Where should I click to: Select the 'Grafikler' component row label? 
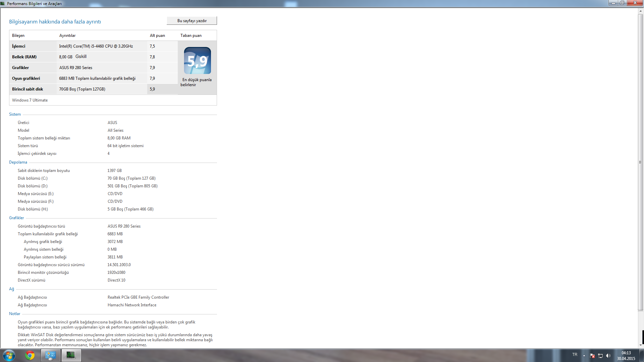click(20, 68)
